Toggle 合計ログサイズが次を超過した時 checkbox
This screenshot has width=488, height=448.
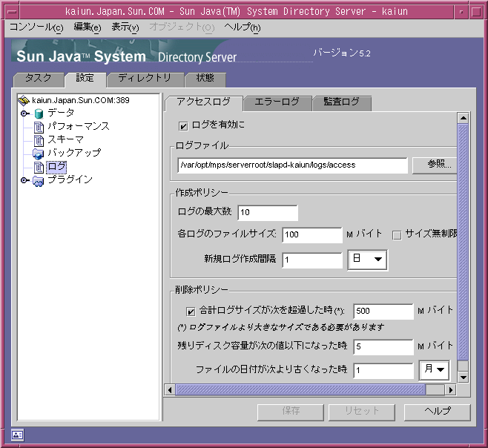(191, 312)
